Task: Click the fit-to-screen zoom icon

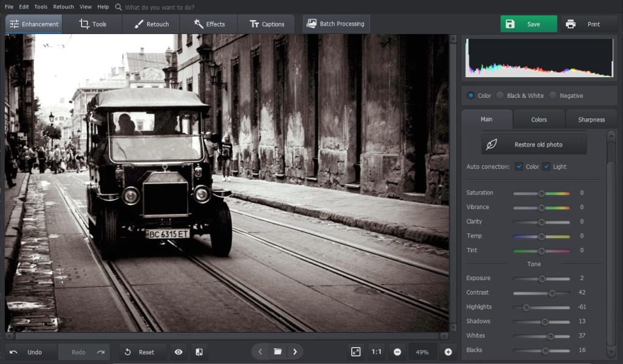Action: coord(357,351)
